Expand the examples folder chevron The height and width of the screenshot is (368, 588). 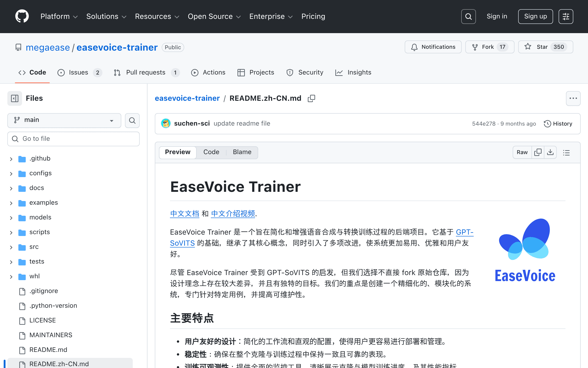tap(11, 203)
